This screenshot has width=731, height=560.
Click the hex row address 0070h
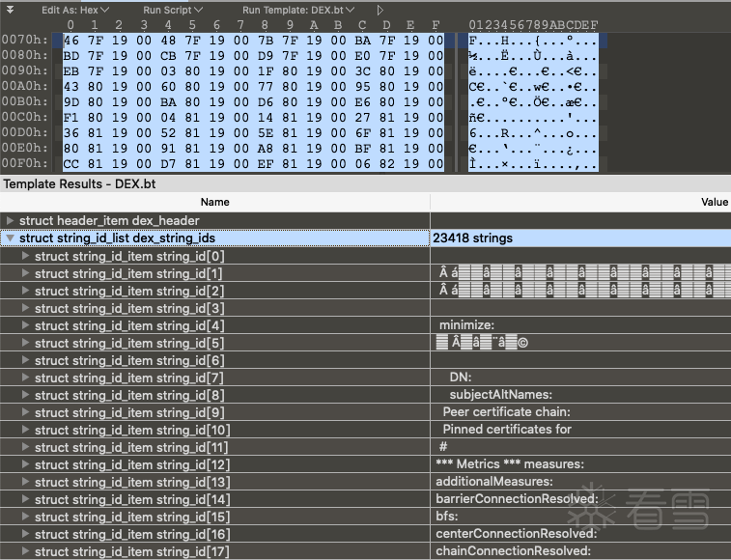(x=24, y=40)
